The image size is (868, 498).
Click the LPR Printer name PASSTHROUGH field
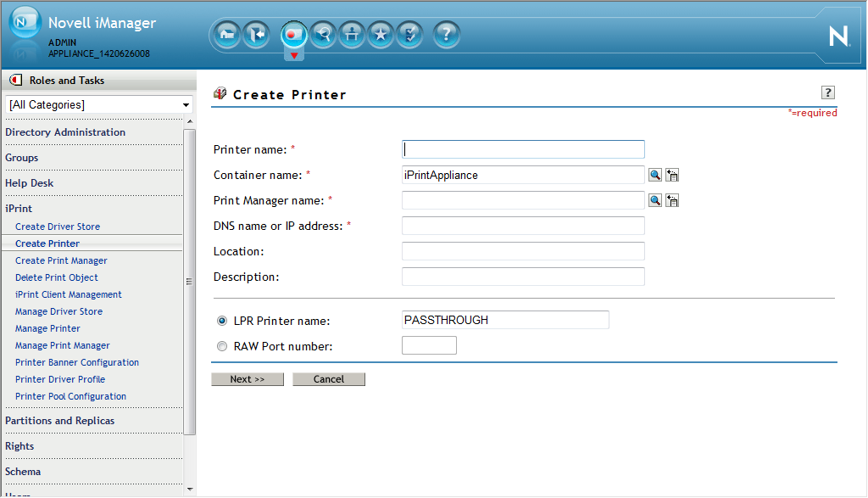[x=505, y=320]
